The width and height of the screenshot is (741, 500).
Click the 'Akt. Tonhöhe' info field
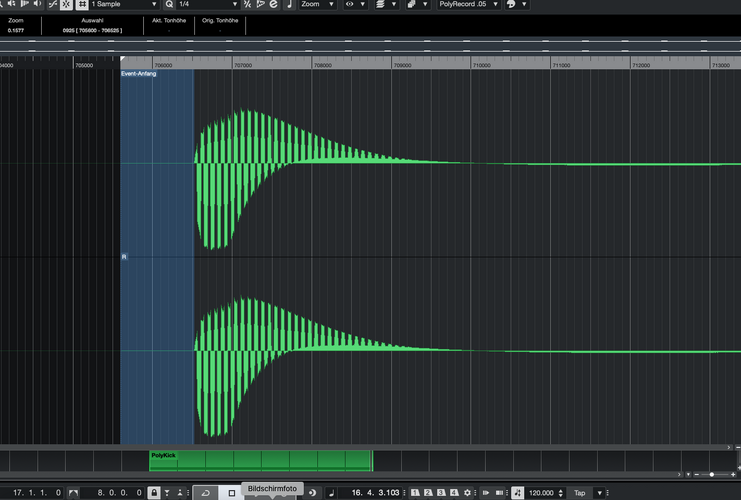coord(169,25)
